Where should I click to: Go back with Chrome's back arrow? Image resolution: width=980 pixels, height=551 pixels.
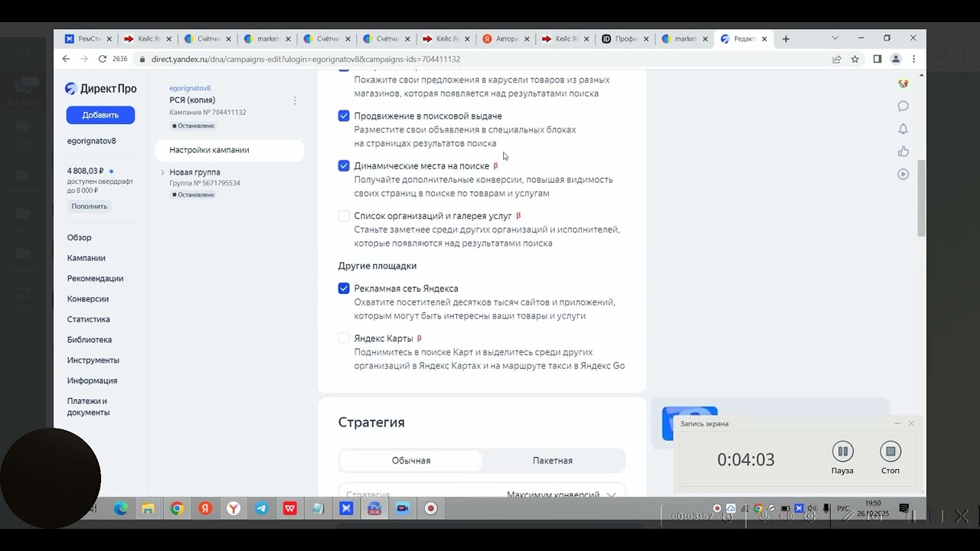point(66,59)
